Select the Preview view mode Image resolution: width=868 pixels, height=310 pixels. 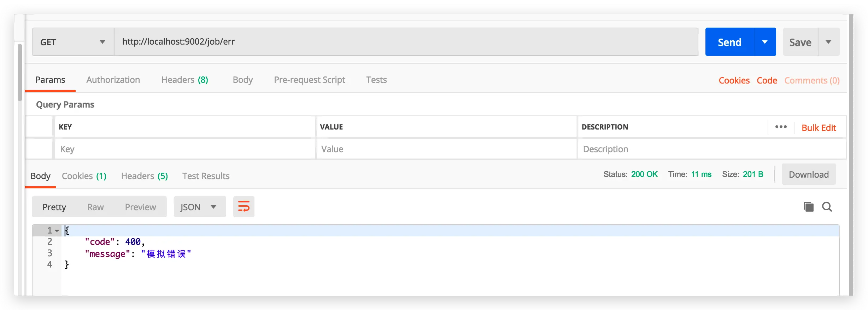click(140, 207)
